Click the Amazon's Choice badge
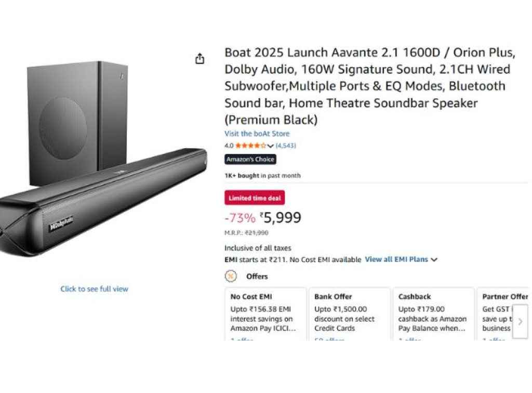The image size is (532, 393). 250,160
